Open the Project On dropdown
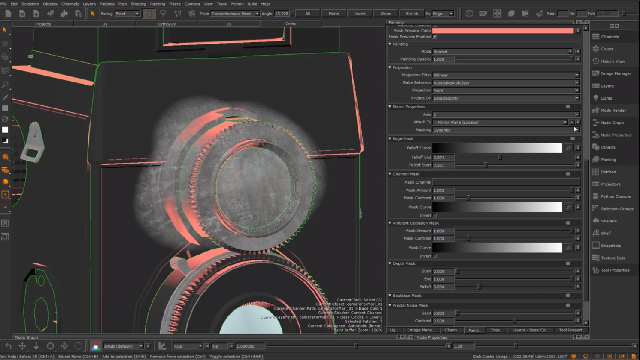Viewport: 640px width, 360px height. point(506,98)
